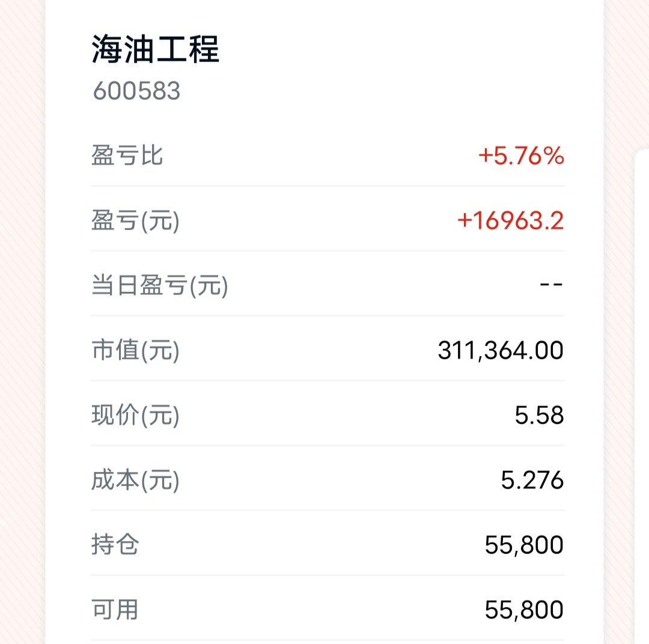Tap the stock name 海油工程
Viewport: 649px width, 644px height.
pyautogui.click(x=155, y=49)
